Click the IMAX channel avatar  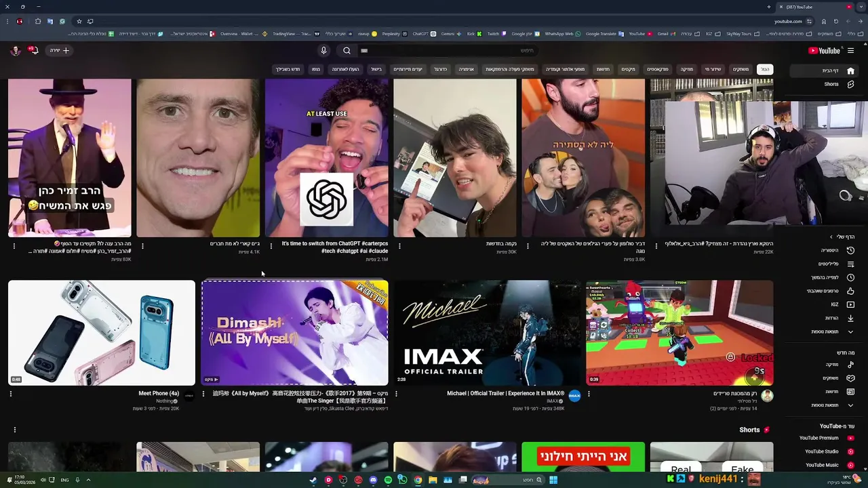(574, 396)
